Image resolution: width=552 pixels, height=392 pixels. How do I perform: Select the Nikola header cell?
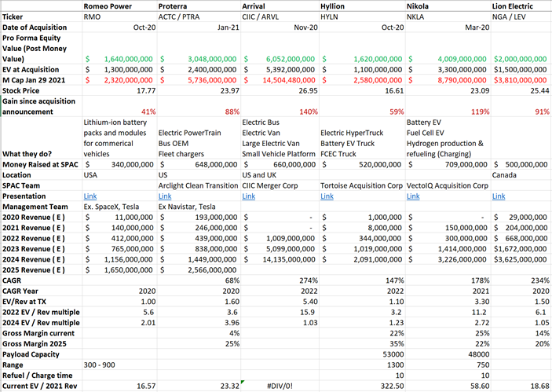coord(448,6)
